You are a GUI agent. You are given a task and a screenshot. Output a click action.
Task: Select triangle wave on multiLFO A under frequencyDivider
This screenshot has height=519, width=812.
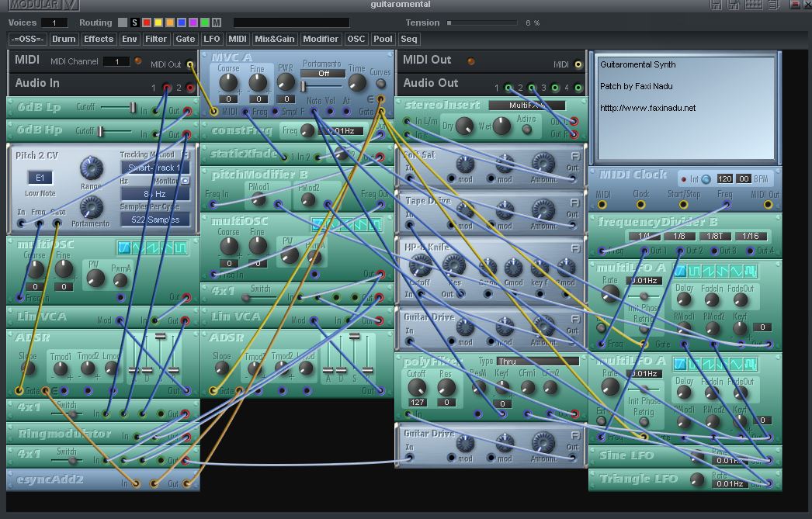(736, 271)
